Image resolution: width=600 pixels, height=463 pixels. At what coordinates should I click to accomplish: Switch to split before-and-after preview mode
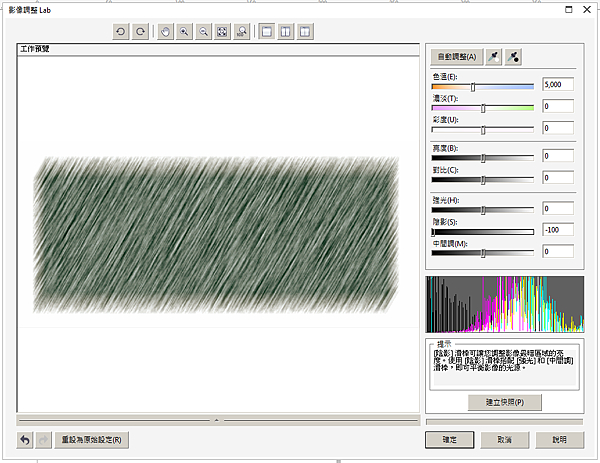pyautogui.click(x=305, y=32)
